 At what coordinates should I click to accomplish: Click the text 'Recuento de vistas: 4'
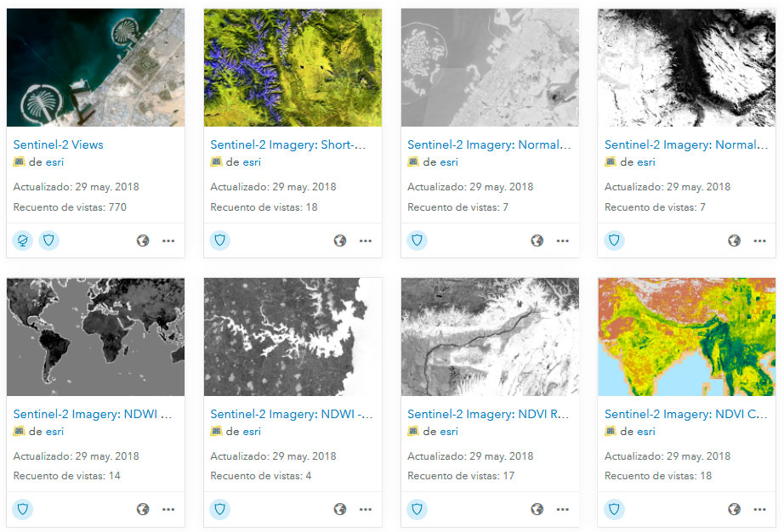tap(260, 476)
